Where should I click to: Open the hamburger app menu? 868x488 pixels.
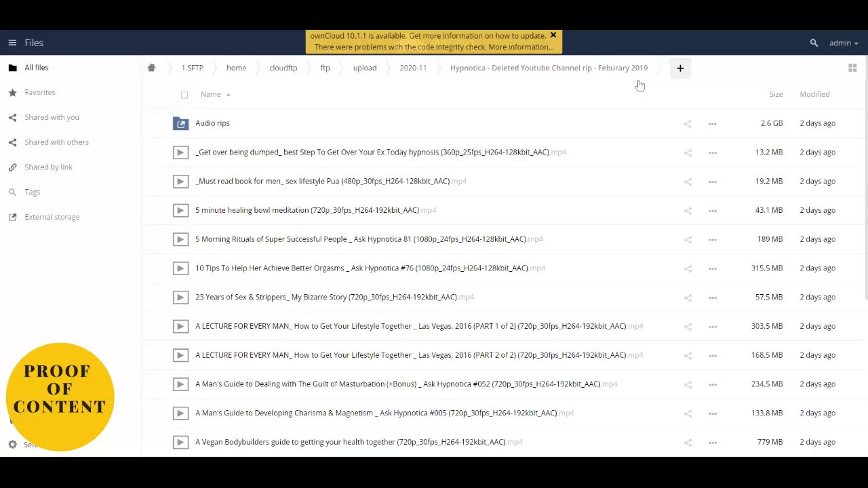click(12, 43)
